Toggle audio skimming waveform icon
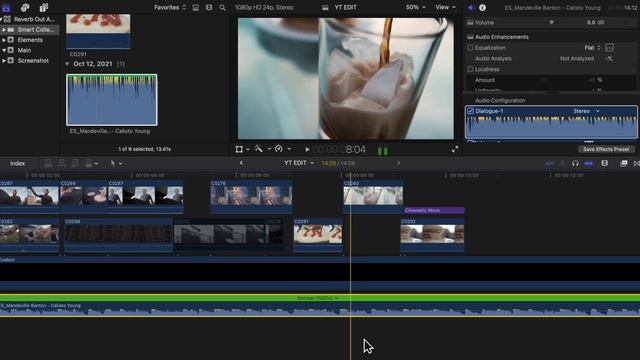640x360 pixels. (562, 164)
